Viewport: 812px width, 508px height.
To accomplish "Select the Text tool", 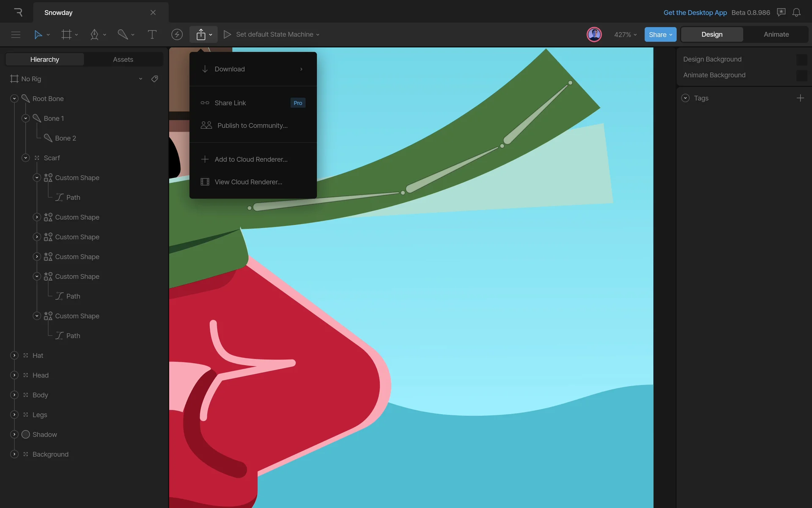I will pos(152,34).
